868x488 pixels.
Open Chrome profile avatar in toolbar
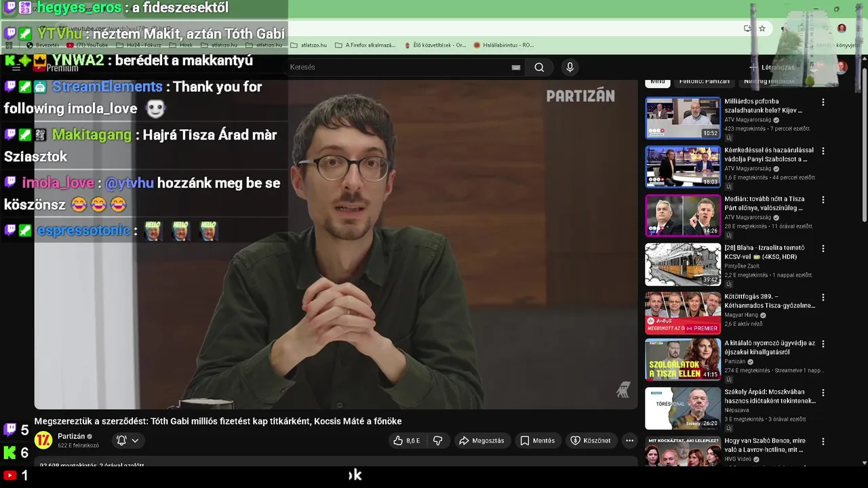click(x=842, y=28)
